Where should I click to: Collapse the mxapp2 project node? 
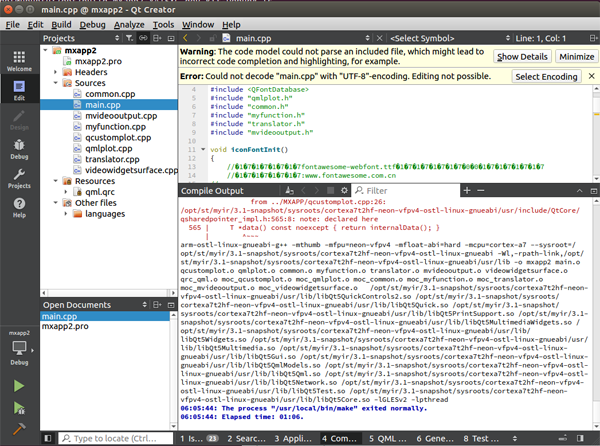pos(46,50)
